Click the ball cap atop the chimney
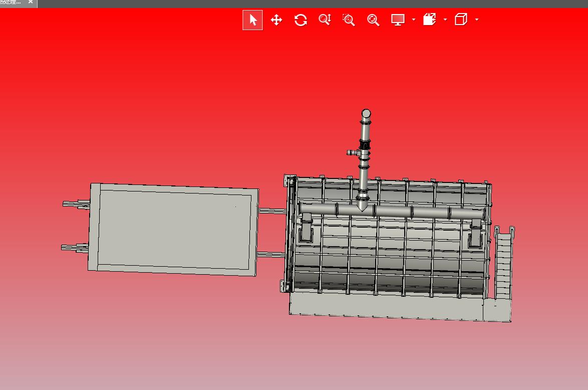This screenshot has width=588, height=390. 366,113
